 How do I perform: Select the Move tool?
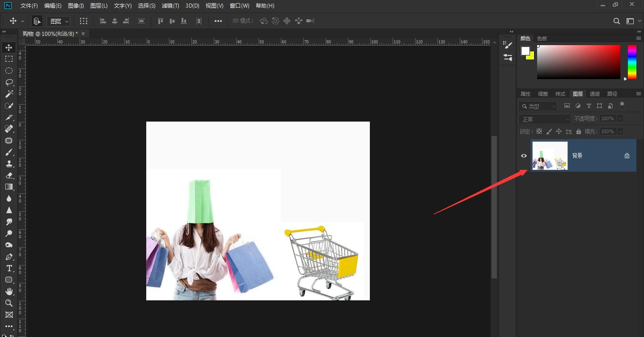coord(9,47)
